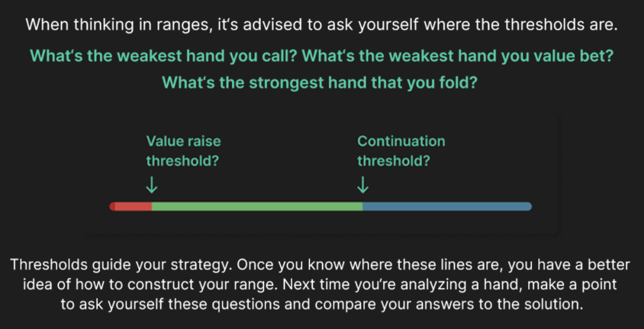Click the "When thinking in ranges" opening sentence

click(x=322, y=25)
